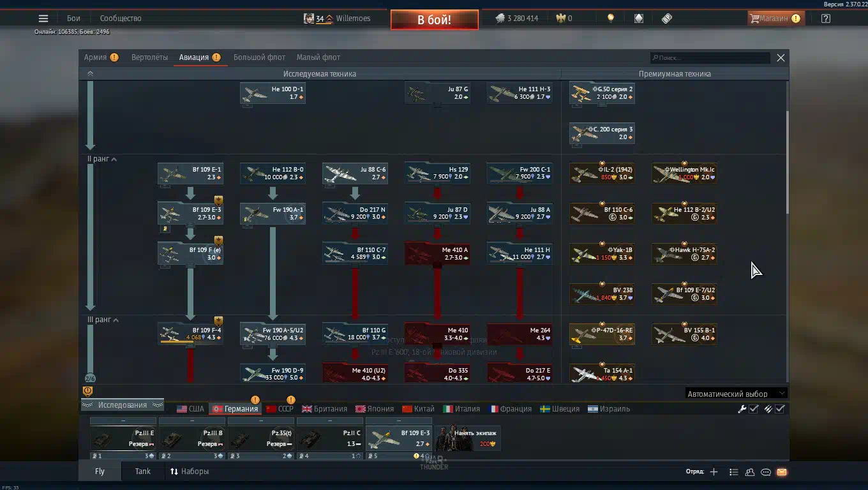Select the Fw 200 C-1 aircraft

pyautogui.click(x=520, y=174)
